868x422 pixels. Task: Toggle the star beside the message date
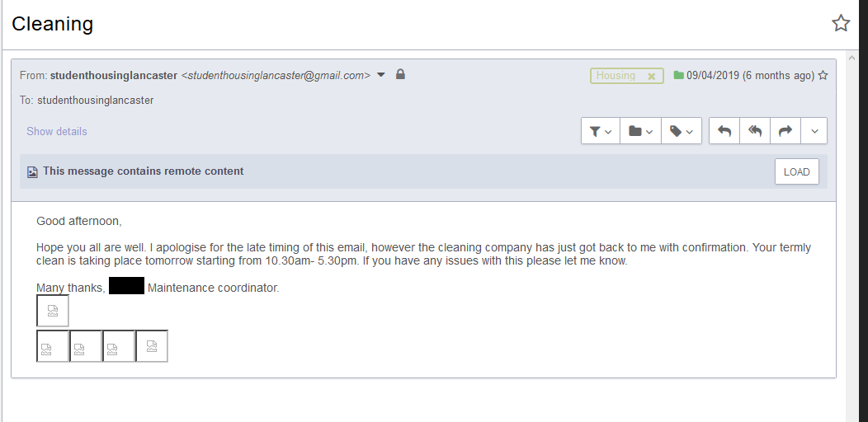tap(823, 76)
